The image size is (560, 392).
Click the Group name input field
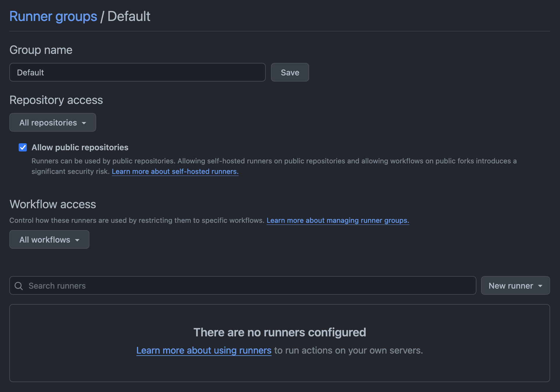click(137, 72)
